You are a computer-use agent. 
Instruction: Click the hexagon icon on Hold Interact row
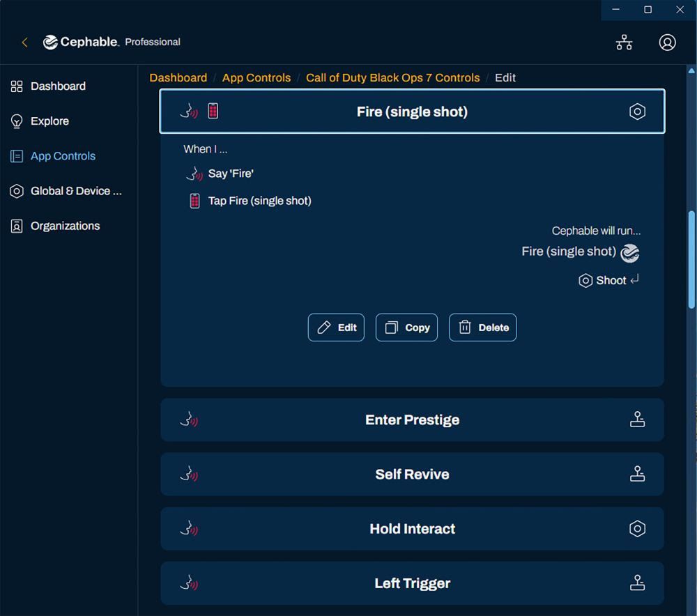637,529
